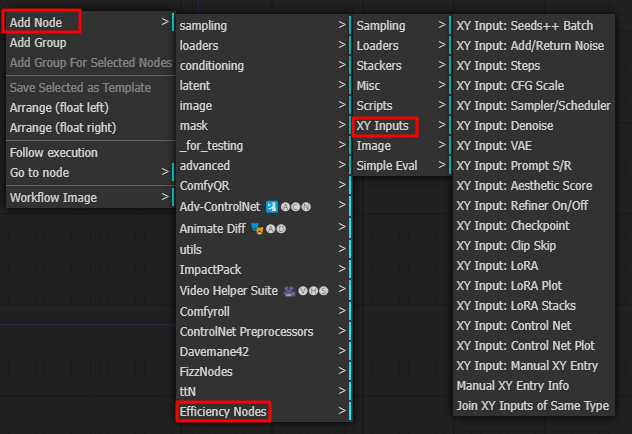The image size is (632, 434).
Task: Open the Efficiency Nodes category
Action: click(264, 411)
